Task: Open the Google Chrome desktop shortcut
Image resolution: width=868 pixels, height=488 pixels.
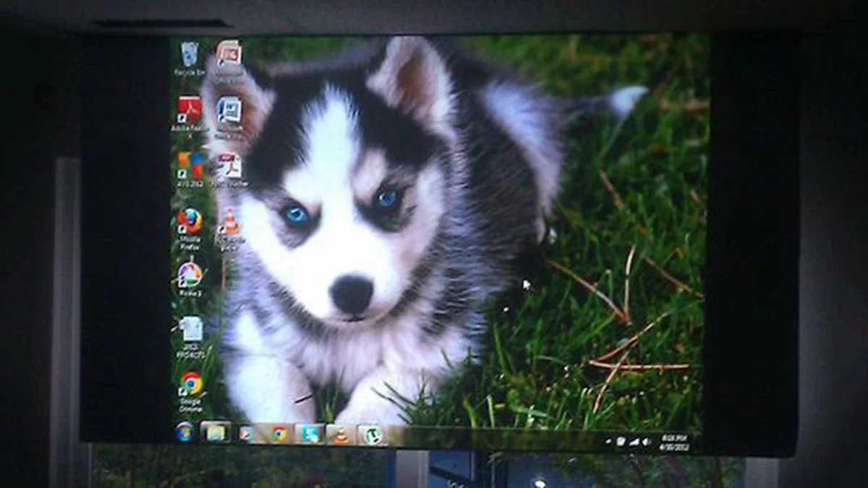Action: [x=191, y=384]
